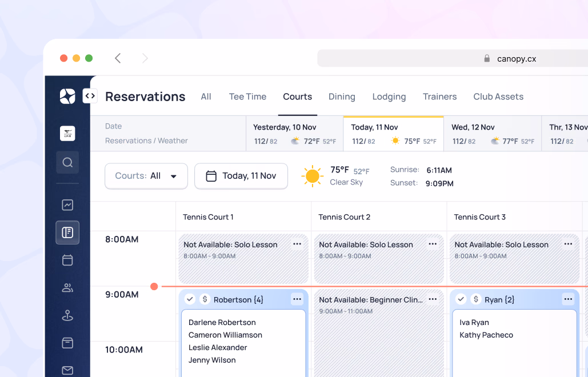Click the payment dollar icon on Ryan
The height and width of the screenshot is (377, 588).
pos(476,299)
